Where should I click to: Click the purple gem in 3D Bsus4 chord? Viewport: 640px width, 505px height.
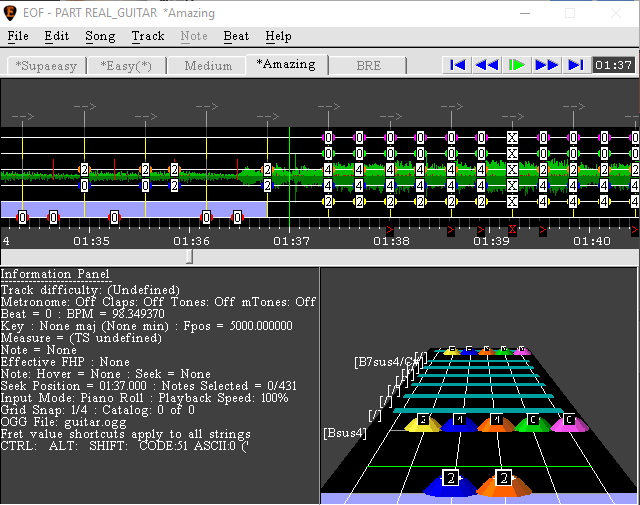coord(569,422)
